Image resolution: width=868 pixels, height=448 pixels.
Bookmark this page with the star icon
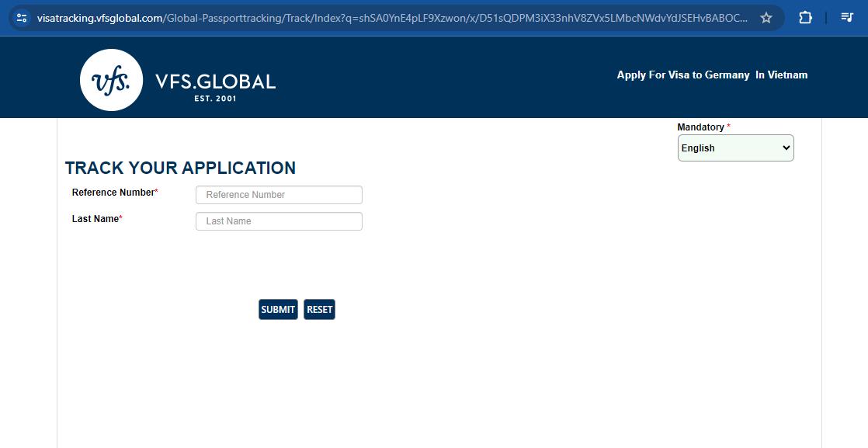(x=766, y=18)
